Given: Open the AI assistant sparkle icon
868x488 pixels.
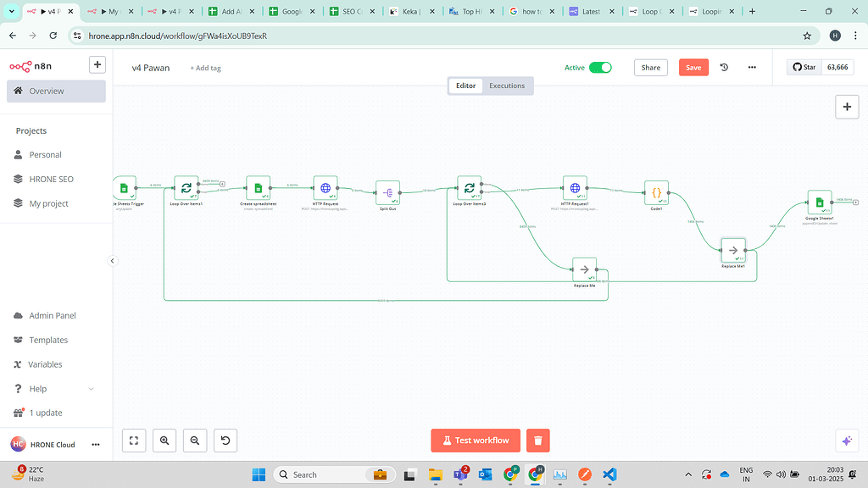Looking at the screenshot, I should [x=847, y=440].
